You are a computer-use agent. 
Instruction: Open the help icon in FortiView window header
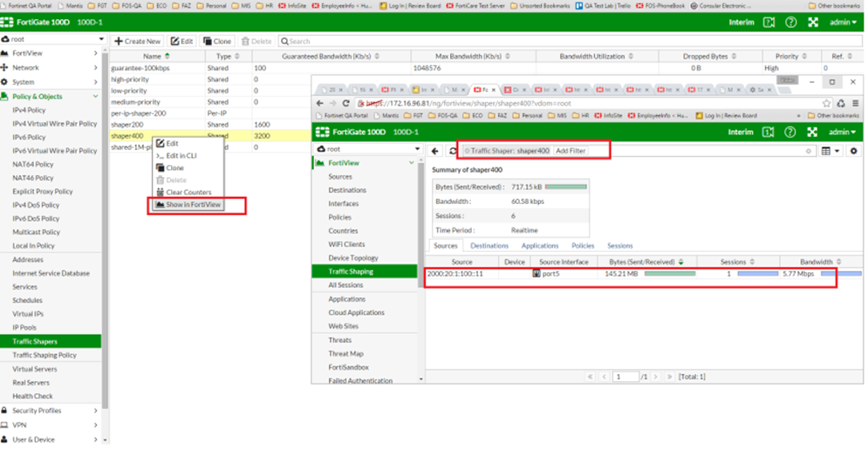coord(790,132)
